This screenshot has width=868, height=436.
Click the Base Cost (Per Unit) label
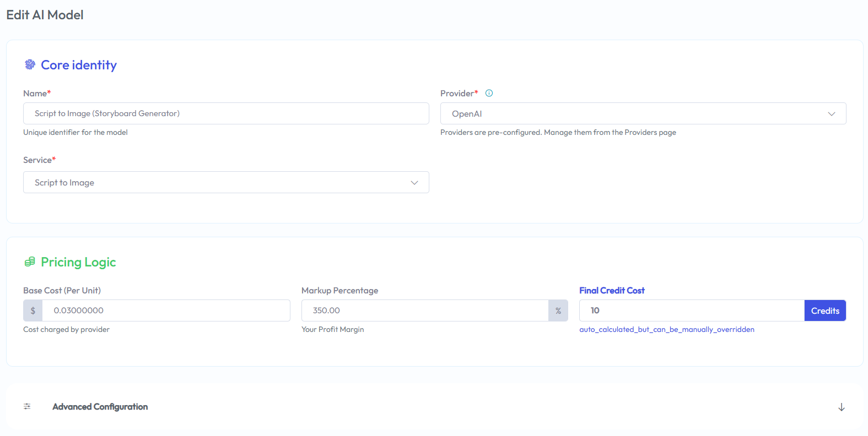tap(62, 290)
